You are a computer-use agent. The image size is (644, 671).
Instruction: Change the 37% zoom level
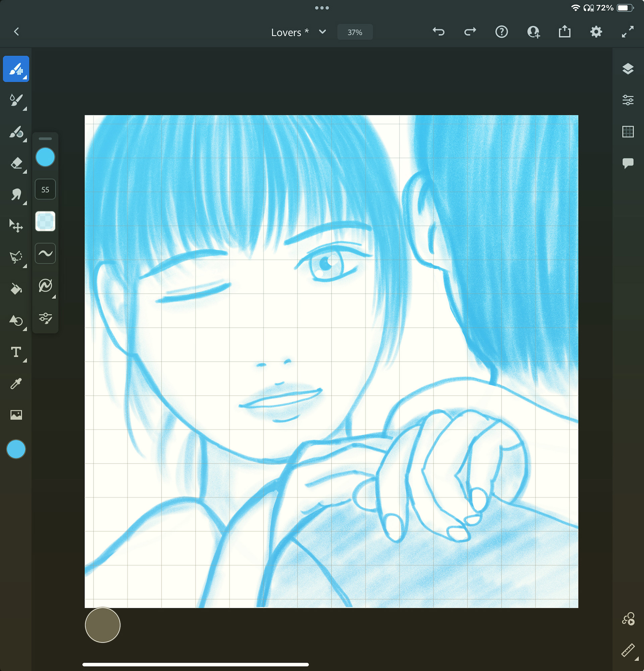point(355,32)
